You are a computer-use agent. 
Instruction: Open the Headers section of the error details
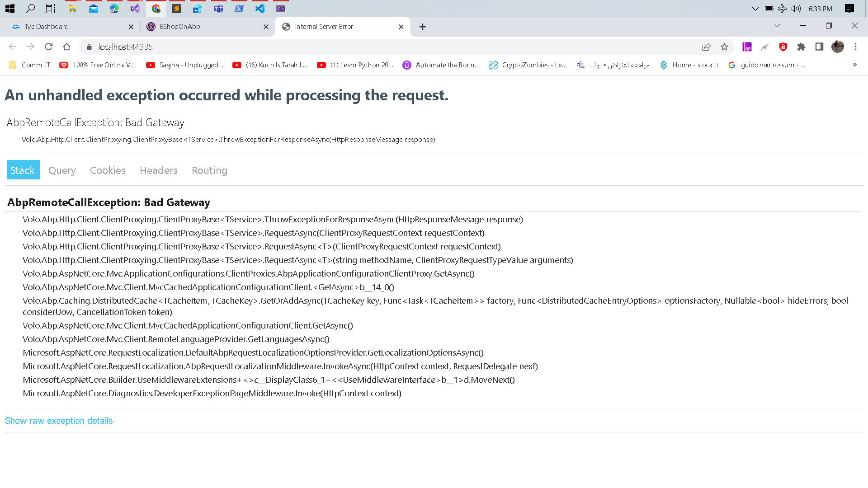pyautogui.click(x=158, y=170)
